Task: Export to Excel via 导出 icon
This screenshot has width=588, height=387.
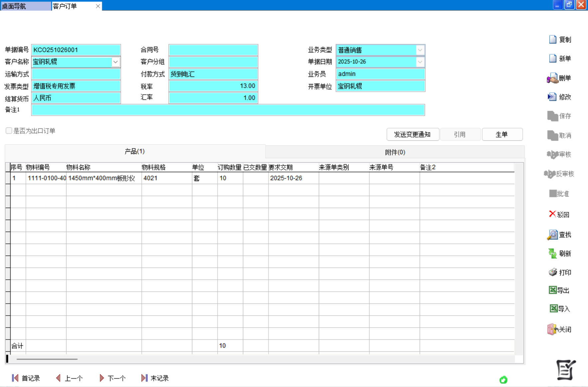Action: [x=553, y=290]
